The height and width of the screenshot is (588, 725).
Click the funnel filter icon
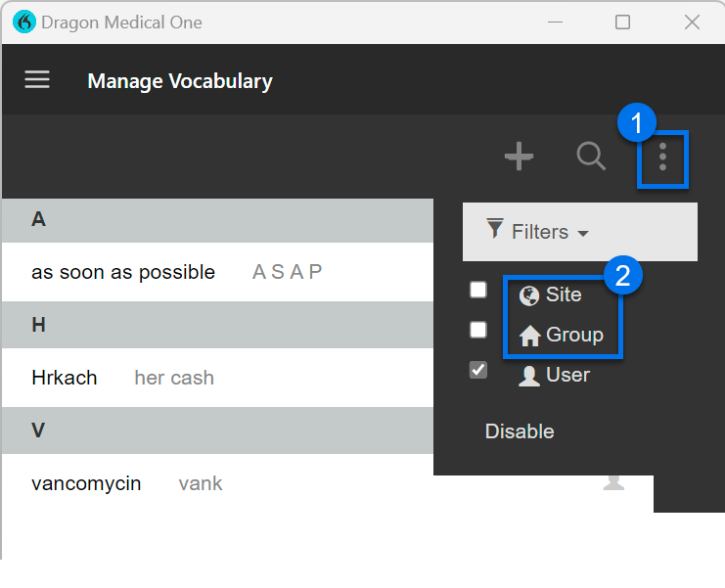(x=495, y=230)
